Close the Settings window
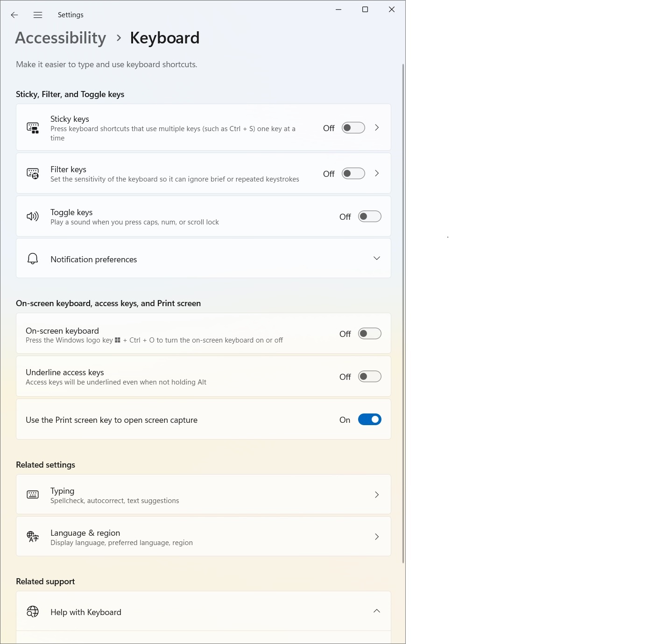Screen dimensions: 663x644 coord(392,9)
